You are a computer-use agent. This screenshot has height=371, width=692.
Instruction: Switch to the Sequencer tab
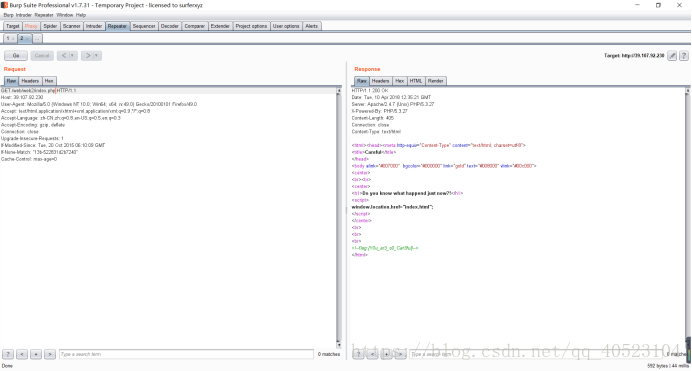[x=144, y=26]
